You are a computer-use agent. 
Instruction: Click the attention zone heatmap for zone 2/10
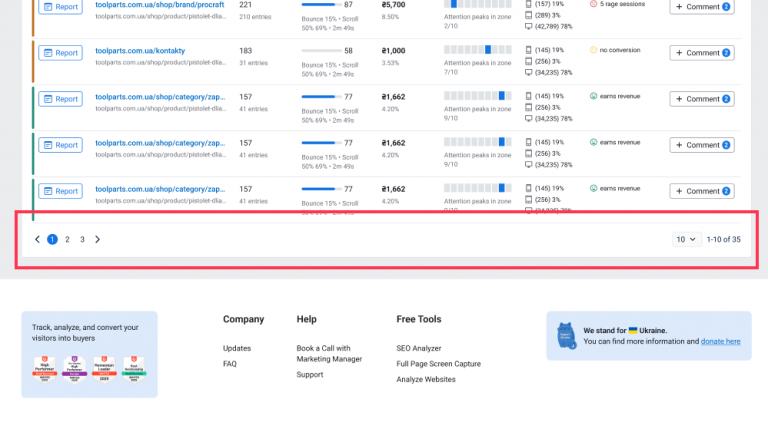tap(478, 4)
